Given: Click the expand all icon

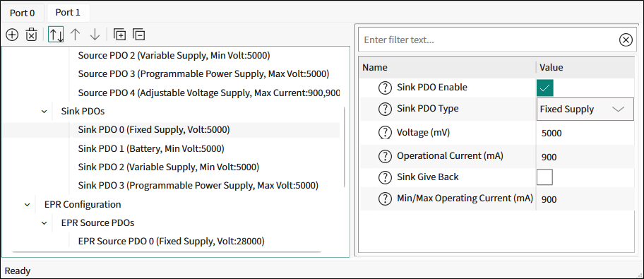Looking at the screenshot, I should [119, 35].
